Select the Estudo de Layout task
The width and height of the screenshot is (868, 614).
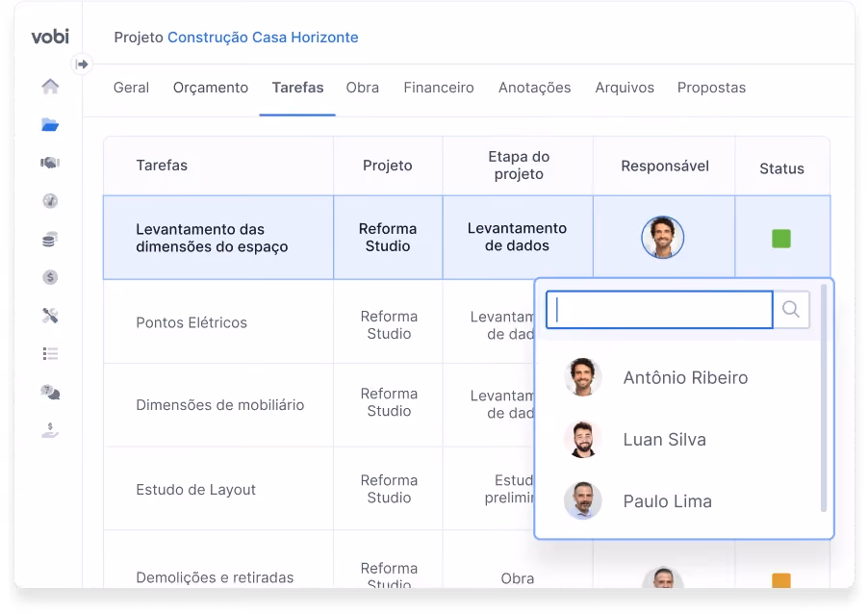click(196, 490)
